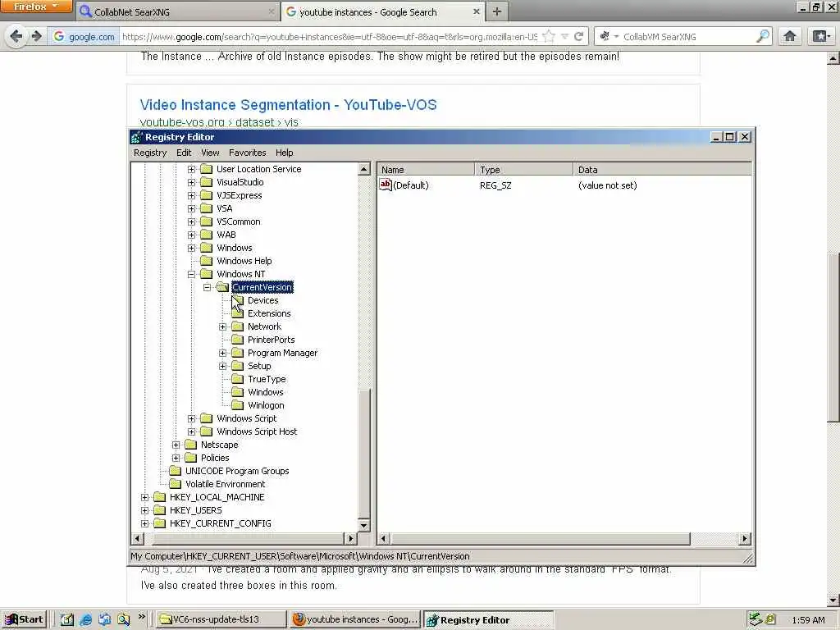Click the tree pane vertical scrollbar thumb

(x=363, y=454)
